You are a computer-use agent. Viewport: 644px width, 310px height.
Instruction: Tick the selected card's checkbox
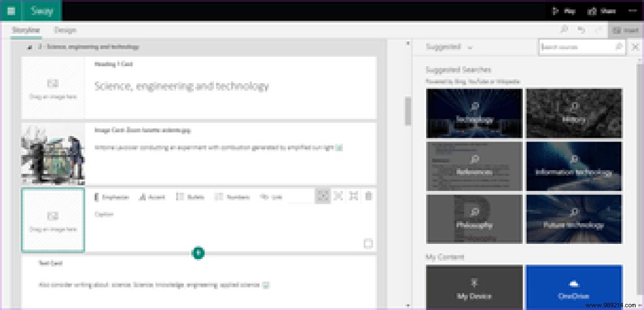point(368,244)
